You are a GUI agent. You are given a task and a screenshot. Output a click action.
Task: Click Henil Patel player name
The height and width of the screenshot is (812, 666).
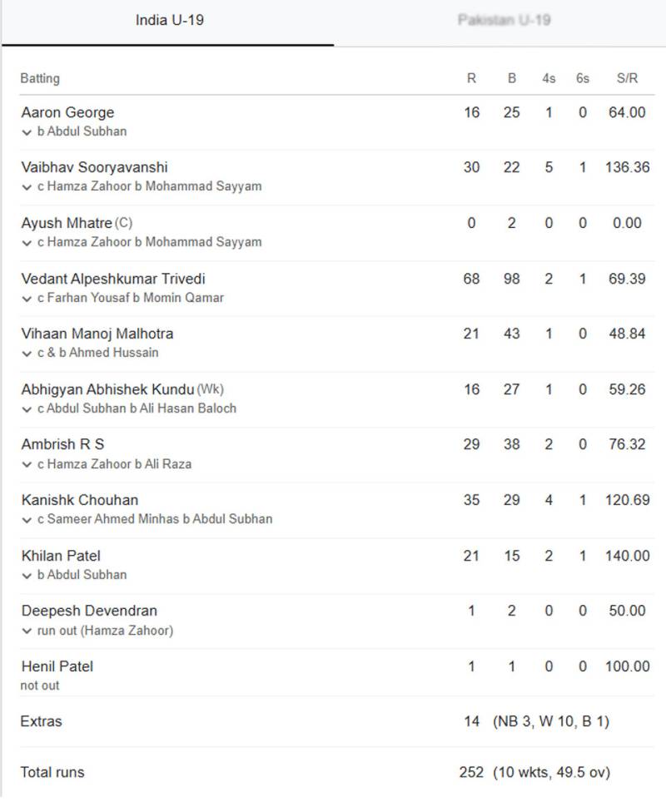[x=57, y=666]
